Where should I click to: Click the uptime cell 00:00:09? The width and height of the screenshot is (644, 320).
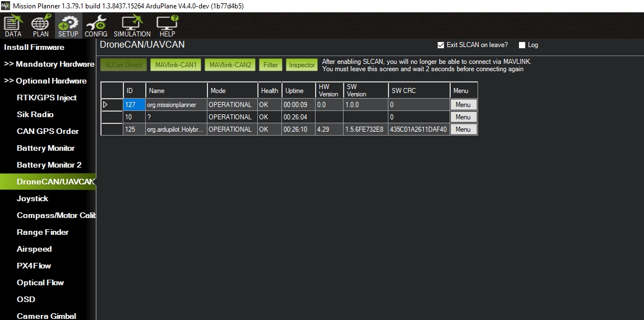[x=299, y=105]
